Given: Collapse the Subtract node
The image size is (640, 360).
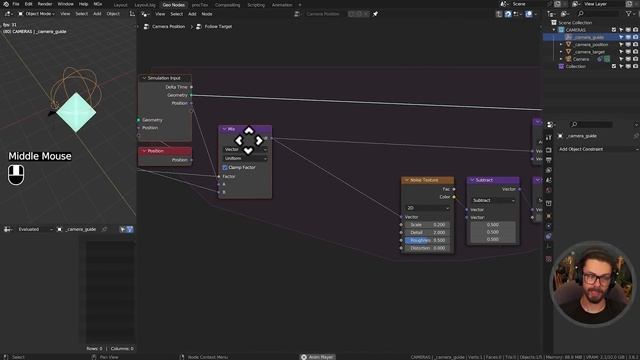Looking at the screenshot, I should coord(472,180).
